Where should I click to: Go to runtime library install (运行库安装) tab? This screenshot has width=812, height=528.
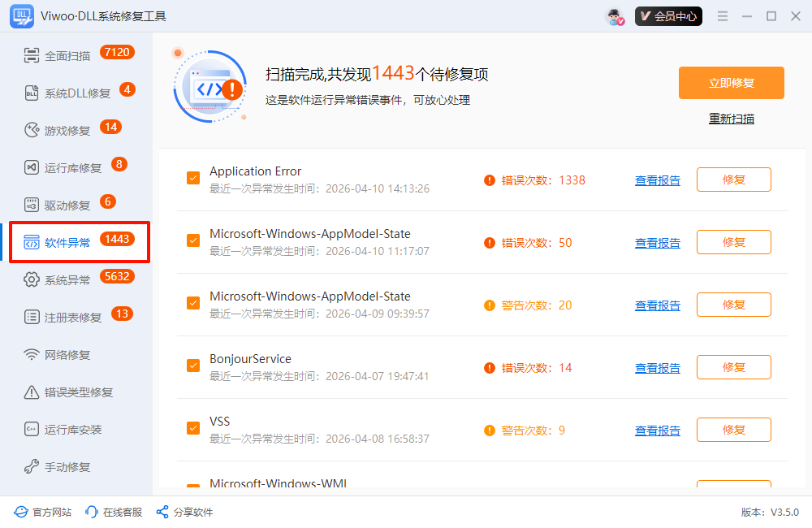click(x=73, y=430)
